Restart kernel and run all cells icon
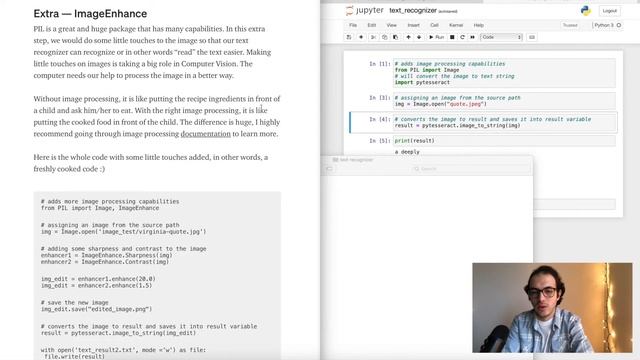Viewport: 640px width, 360px height. [473, 37]
